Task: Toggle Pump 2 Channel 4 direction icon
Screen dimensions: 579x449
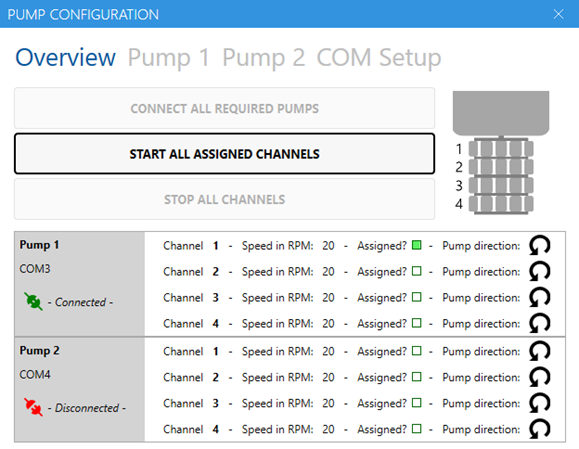Action: [x=539, y=429]
